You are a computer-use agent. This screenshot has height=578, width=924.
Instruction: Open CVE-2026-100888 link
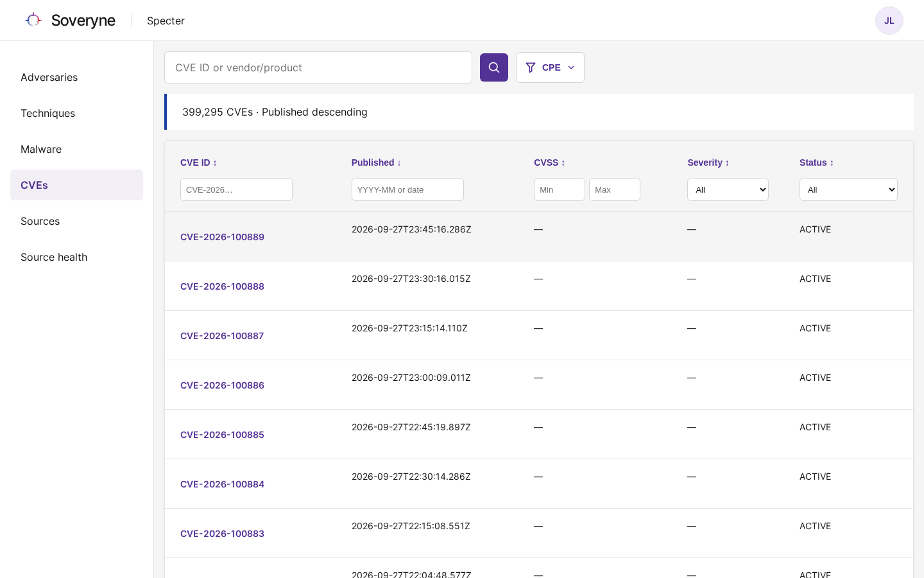pyautogui.click(x=222, y=286)
